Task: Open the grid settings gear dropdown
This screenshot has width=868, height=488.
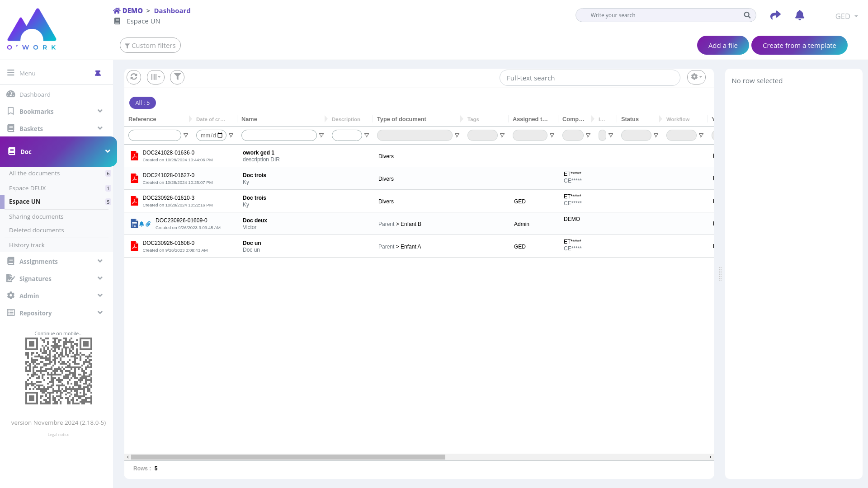Action: pyautogui.click(x=696, y=77)
